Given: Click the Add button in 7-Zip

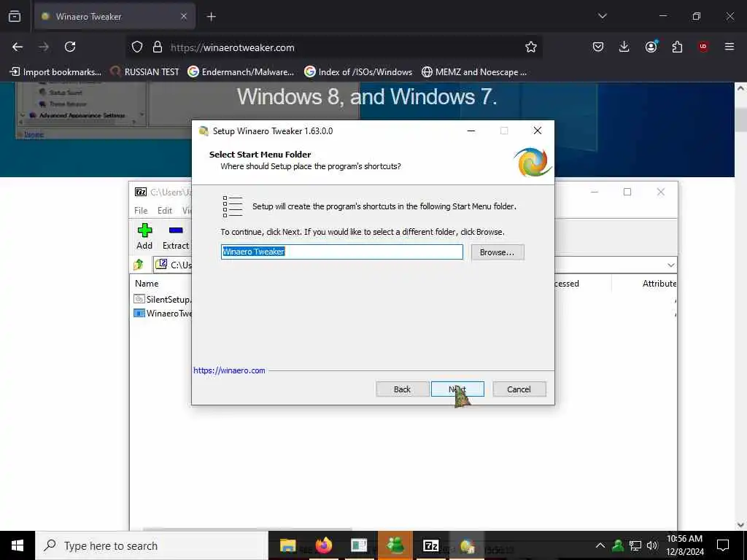Looking at the screenshot, I should click(144, 237).
